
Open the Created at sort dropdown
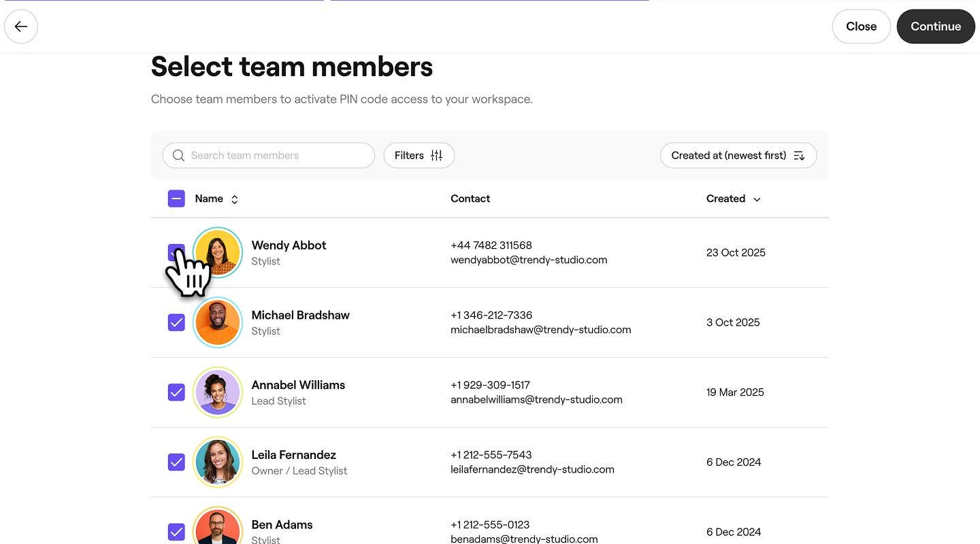[738, 156]
